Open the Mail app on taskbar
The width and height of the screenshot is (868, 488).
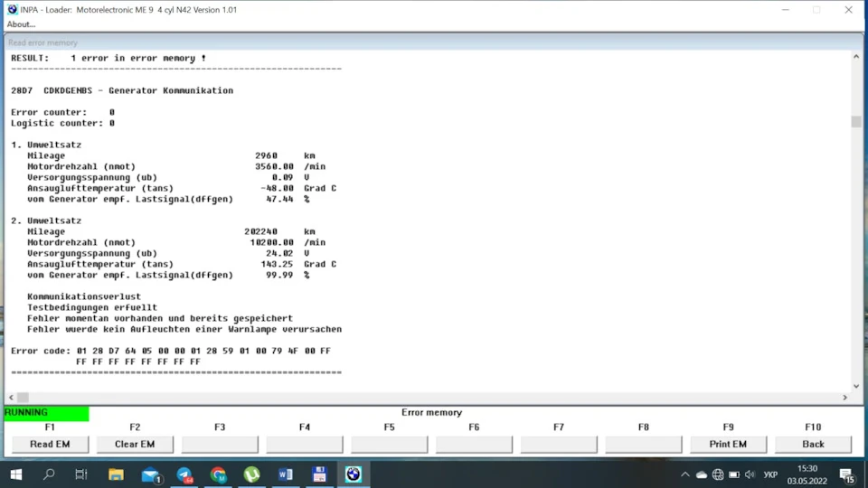point(151,474)
